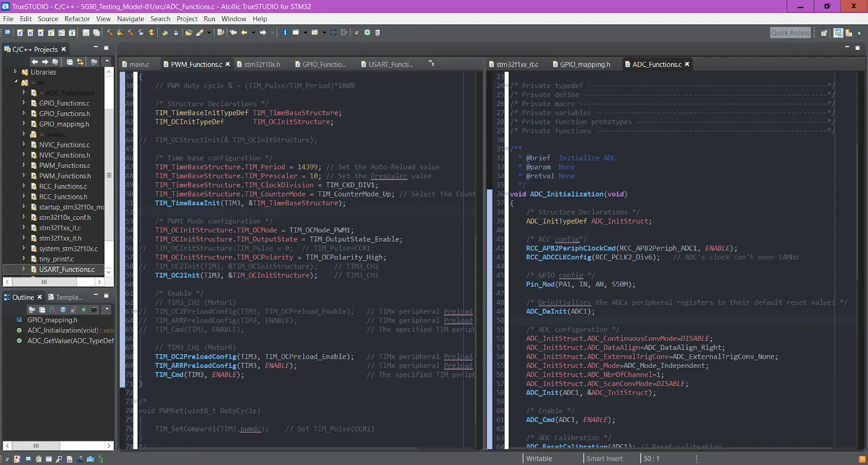This screenshot has width=868, height=465.
Task: Select ADC_Initialization(void) in the Outline
Action: click(x=63, y=330)
